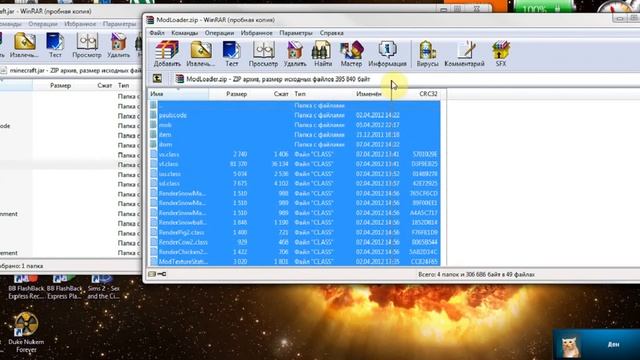Open Избранное menu in ModLoader.zip window
The image size is (640, 360).
(256, 33)
